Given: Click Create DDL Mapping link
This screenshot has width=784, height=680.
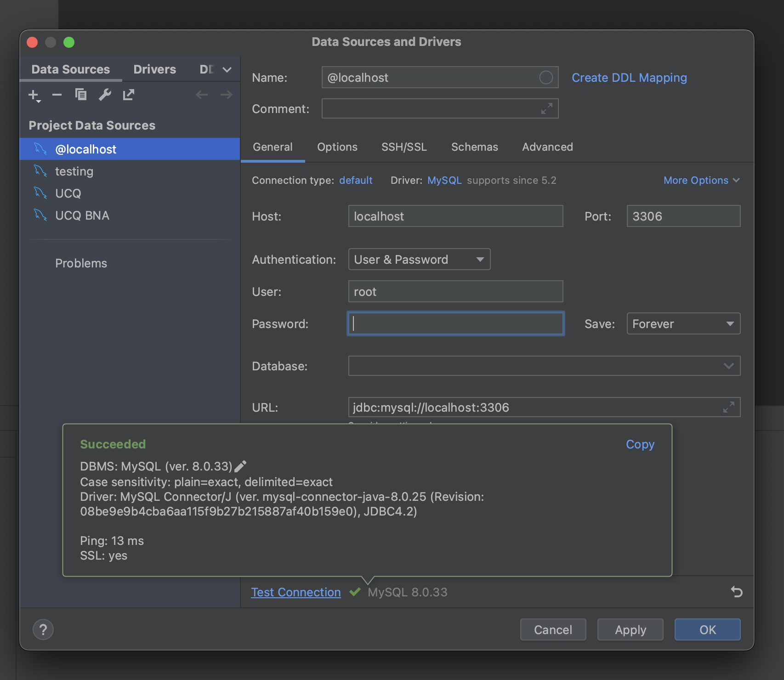Looking at the screenshot, I should 629,78.
